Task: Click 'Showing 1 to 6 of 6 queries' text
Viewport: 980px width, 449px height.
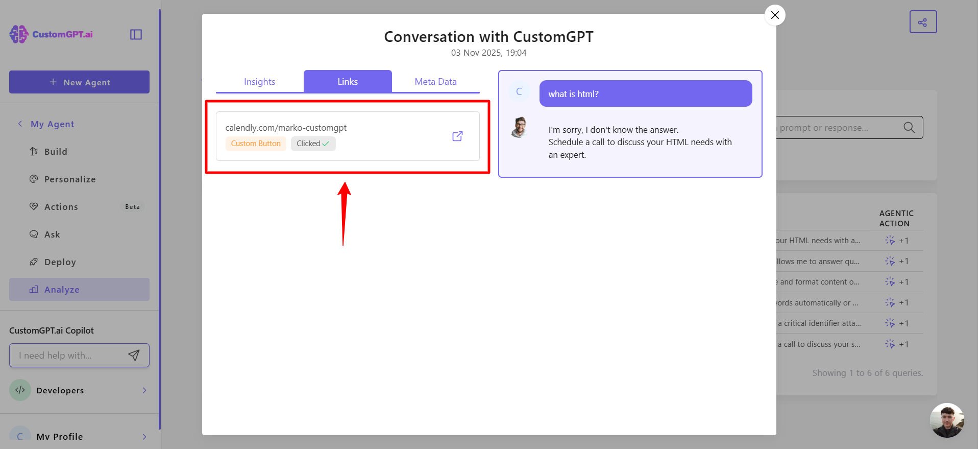Action: (867, 373)
